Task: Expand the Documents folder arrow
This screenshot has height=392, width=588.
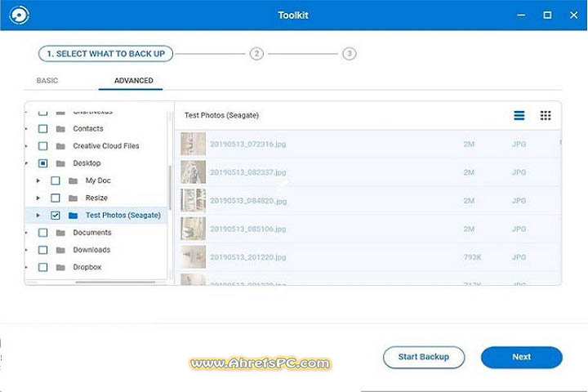Action: tap(26, 233)
